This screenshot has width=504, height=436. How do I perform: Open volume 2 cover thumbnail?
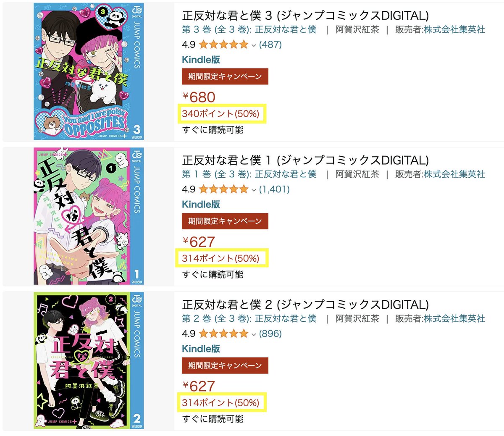pyautogui.click(x=89, y=360)
